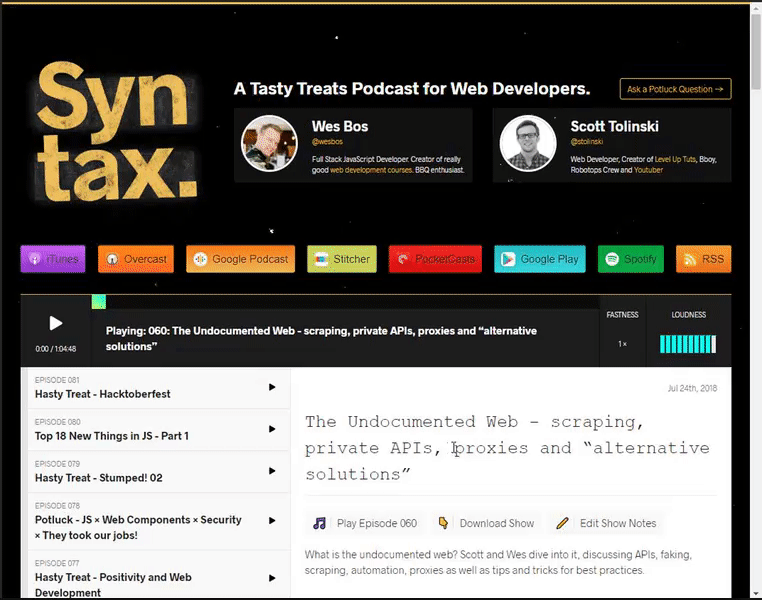Click the Scott Tolinski name heading
Image resolution: width=762 pixels, height=600 pixels.
click(x=614, y=126)
